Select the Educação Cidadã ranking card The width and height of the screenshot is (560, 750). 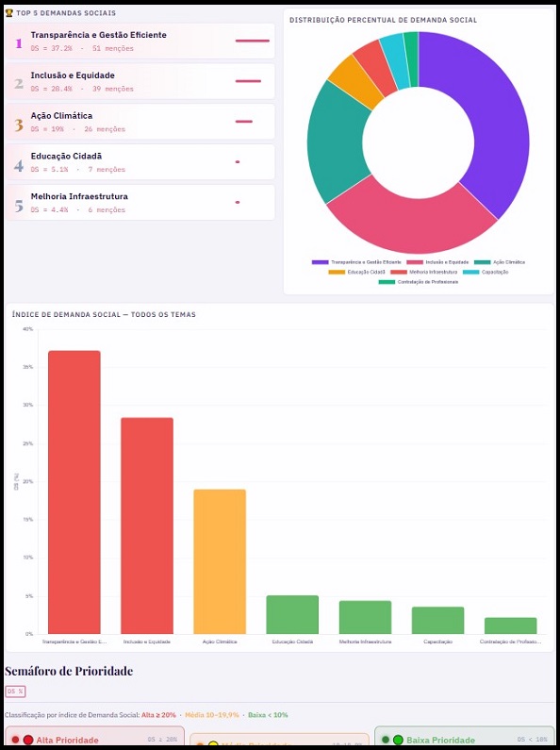coord(140,162)
